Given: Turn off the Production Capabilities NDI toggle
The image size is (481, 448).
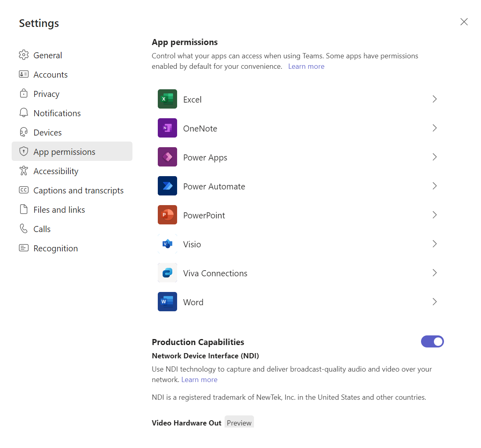Looking at the screenshot, I should coord(432,341).
